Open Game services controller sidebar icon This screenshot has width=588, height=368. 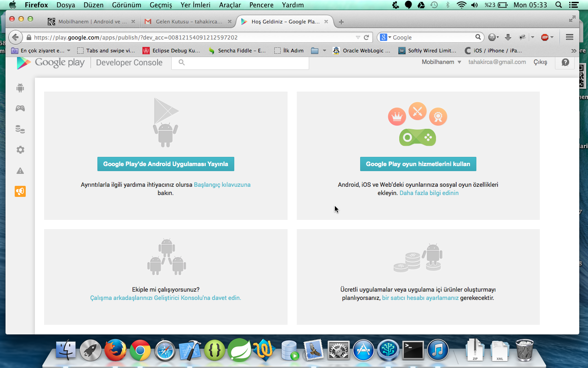tap(20, 109)
